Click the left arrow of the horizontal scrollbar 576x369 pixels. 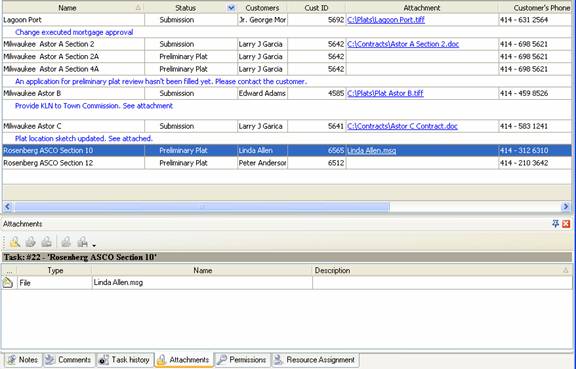(x=8, y=207)
